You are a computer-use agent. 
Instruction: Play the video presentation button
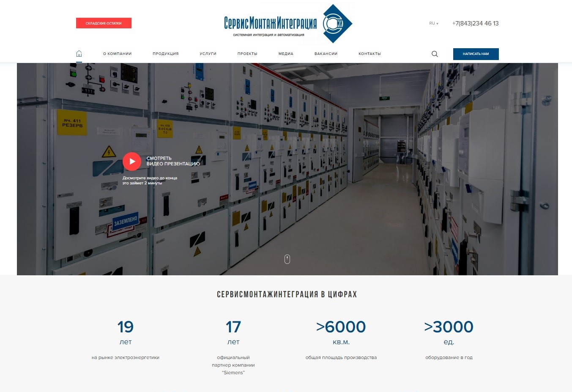(132, 161)
